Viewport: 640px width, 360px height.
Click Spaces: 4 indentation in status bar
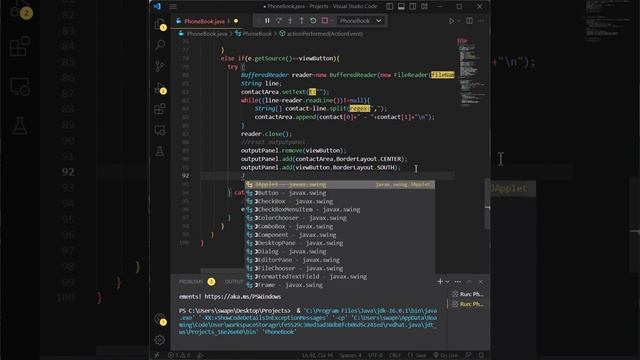[x=351, y=356]
